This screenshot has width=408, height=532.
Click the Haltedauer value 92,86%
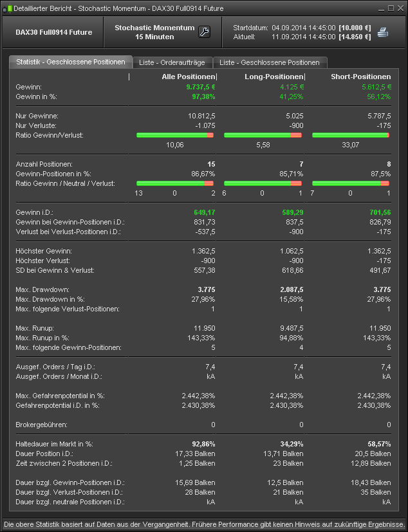203,444
